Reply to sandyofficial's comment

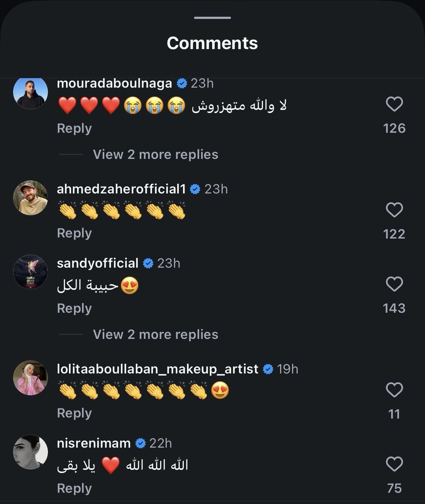pos(74,308)
